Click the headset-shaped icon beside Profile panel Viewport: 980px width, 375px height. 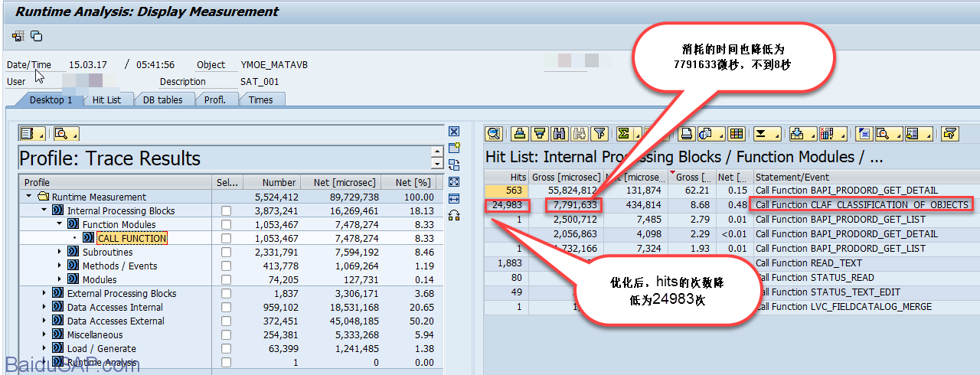(454, 216)
